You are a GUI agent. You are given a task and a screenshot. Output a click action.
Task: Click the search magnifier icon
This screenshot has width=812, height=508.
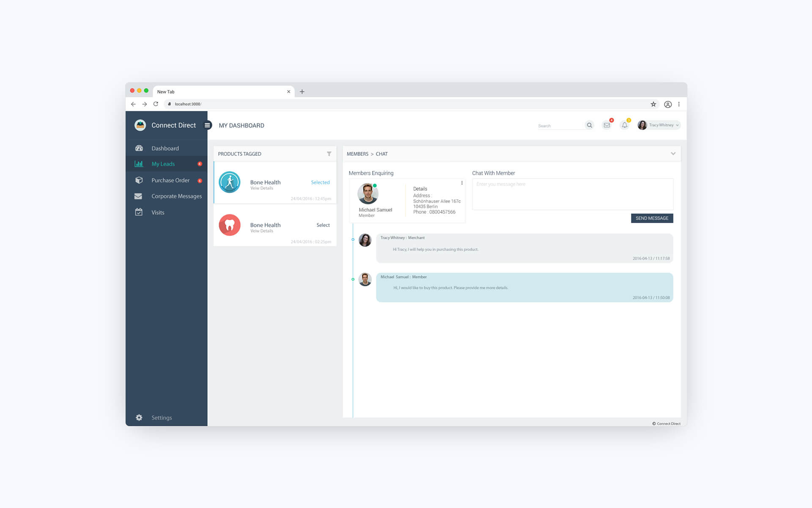[x=589, y=125]
